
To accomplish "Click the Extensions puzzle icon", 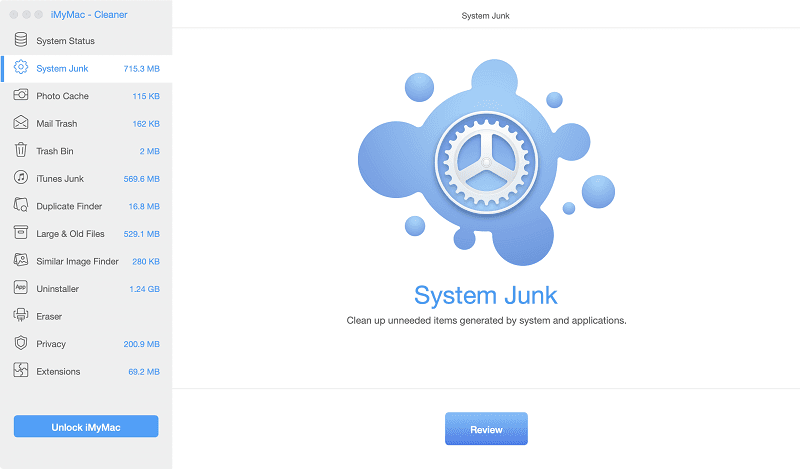I will click(x=21, y=370).
